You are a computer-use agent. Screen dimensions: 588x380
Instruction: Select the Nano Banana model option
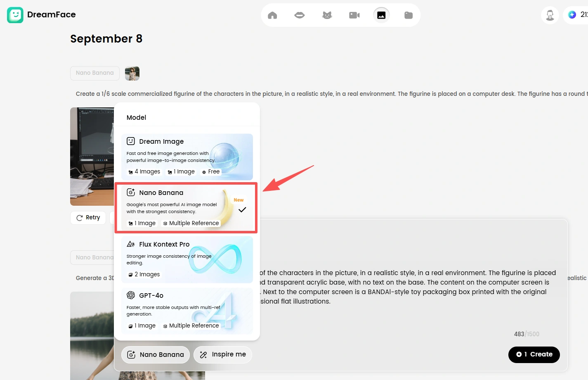(187, 208)
